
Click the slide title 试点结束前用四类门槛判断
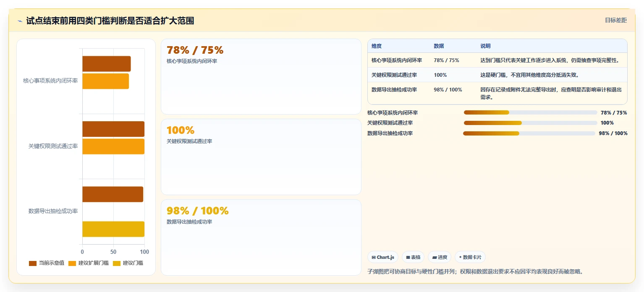110,21
